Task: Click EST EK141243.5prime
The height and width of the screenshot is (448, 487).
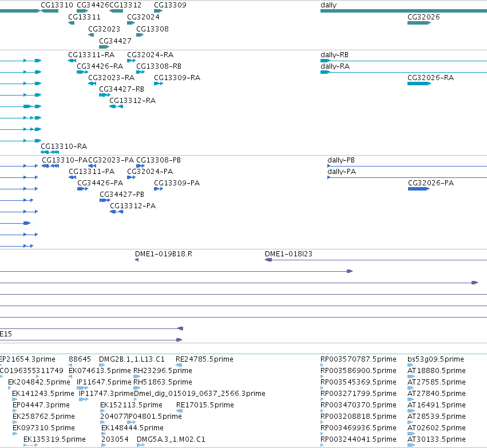Action: click(x=43, y=394)
